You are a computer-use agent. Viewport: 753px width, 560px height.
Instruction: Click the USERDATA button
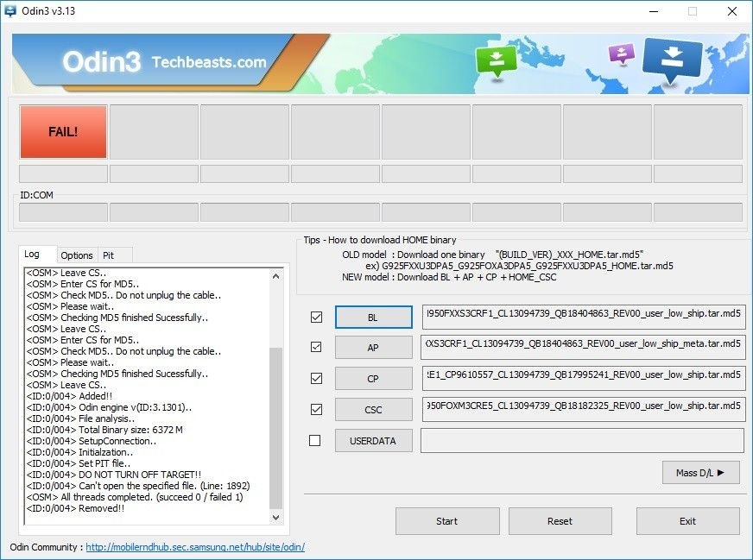(x=373, y=441)
